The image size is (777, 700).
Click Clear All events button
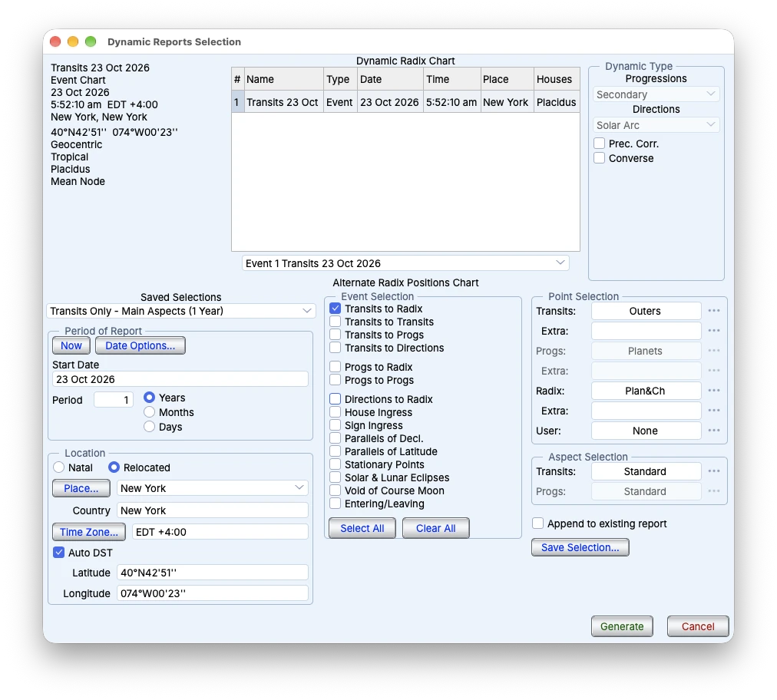(x=435, y=528)
